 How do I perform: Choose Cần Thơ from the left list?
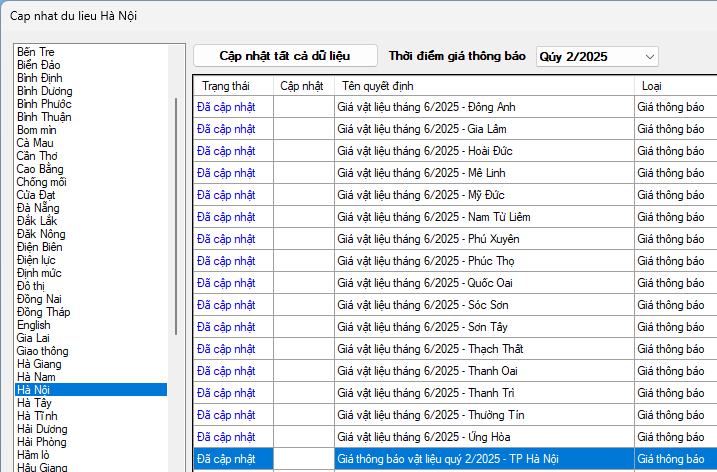click(38, 156)
